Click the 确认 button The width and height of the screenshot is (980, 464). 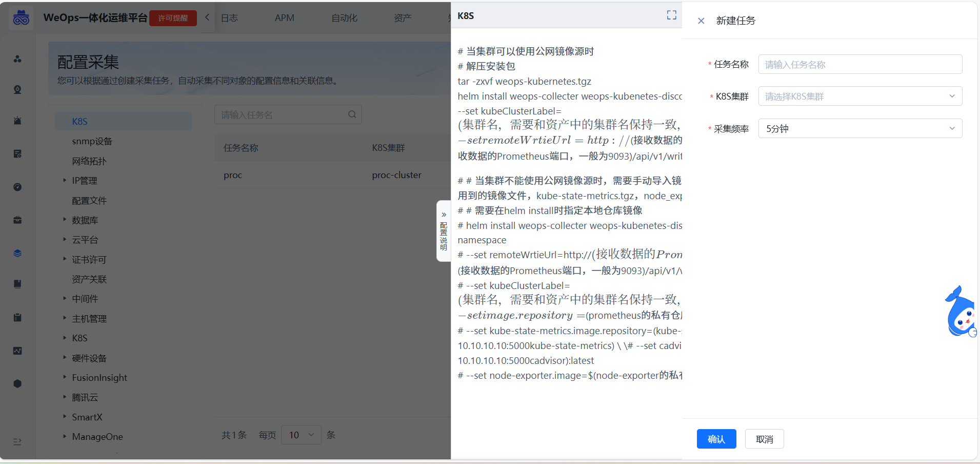[716, 439]
